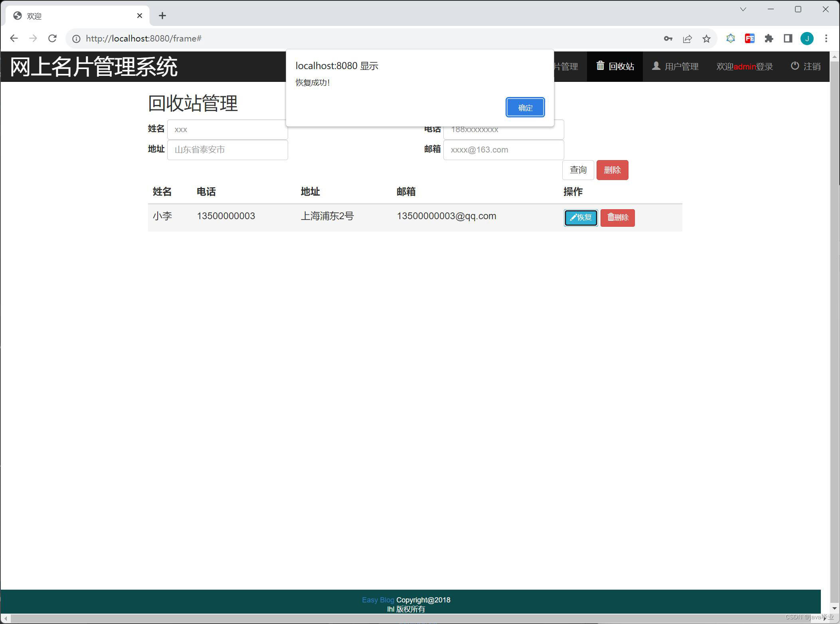The image size is (840, 624).
Task: Click the 上海浦东2号 address cell
Action: pyautogui.click(x=327, y=216)
